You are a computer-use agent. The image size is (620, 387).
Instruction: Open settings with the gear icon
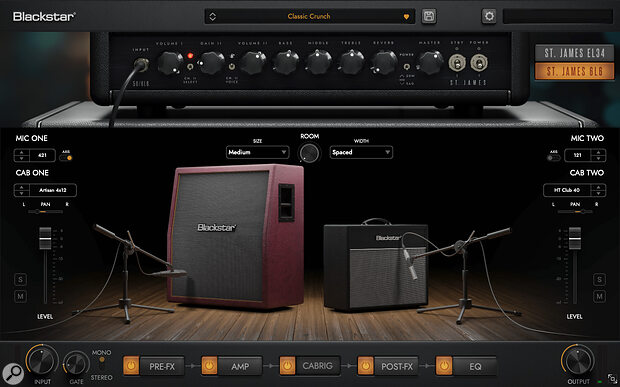tap(489, 16)
